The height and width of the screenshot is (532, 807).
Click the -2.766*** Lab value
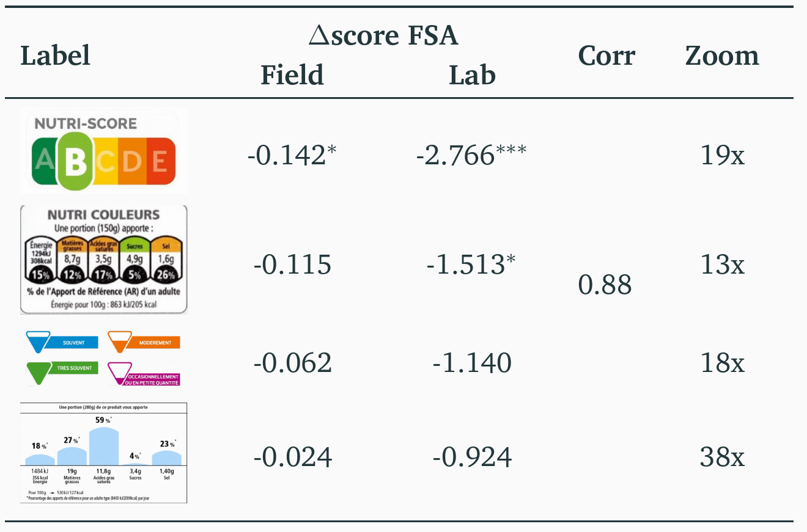click(x=471, y=155)
